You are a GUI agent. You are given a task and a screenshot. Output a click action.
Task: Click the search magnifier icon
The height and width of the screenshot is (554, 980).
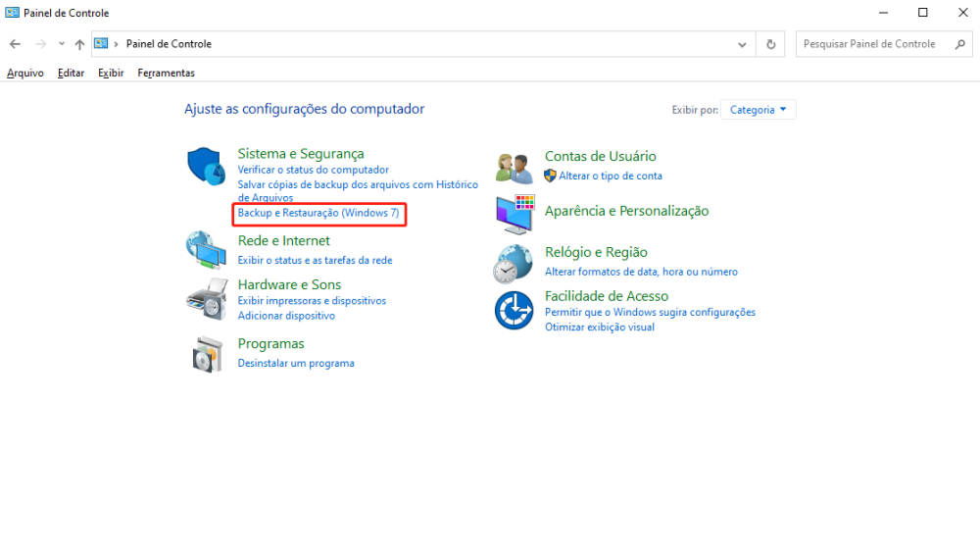[960, 44]
